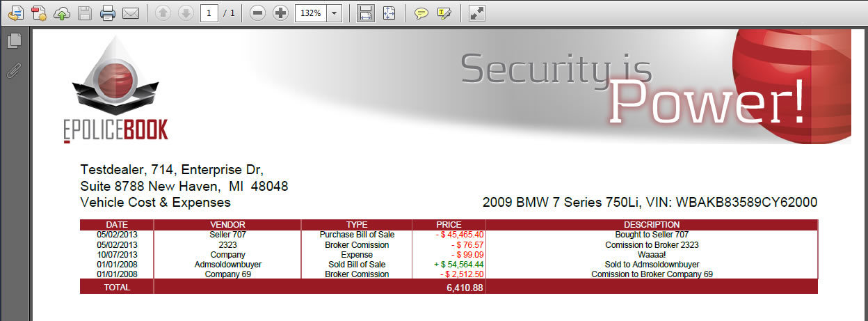Click the Save floppy disk icon
The image size is (868, 321).
click(x=84, y=13)
